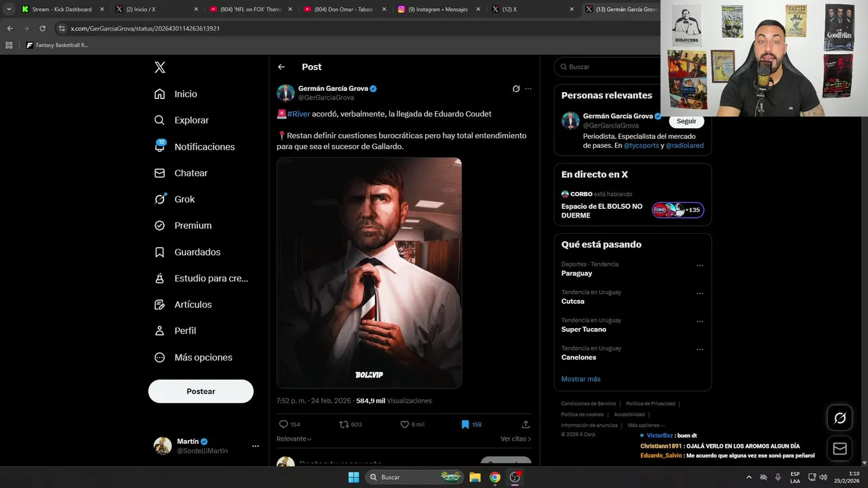Click the share icon on the post
Viewport: 868px width, 488px height.
526,424
